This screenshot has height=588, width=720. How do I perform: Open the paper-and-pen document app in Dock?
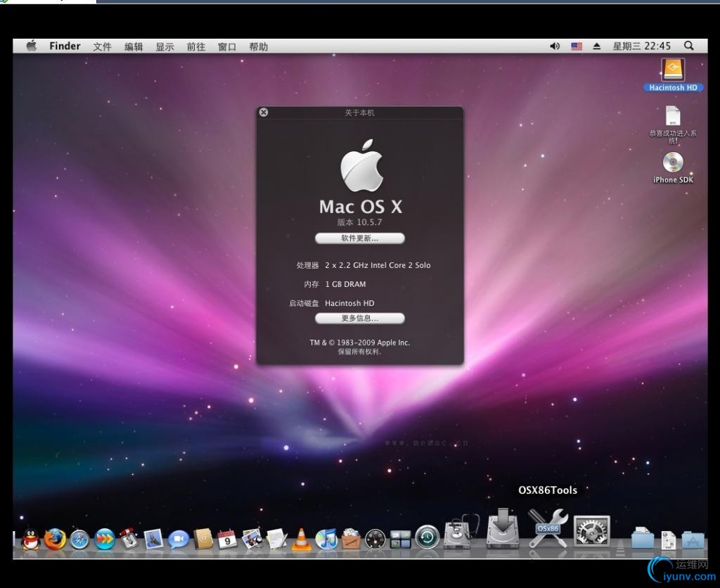(x=276, y=539)
